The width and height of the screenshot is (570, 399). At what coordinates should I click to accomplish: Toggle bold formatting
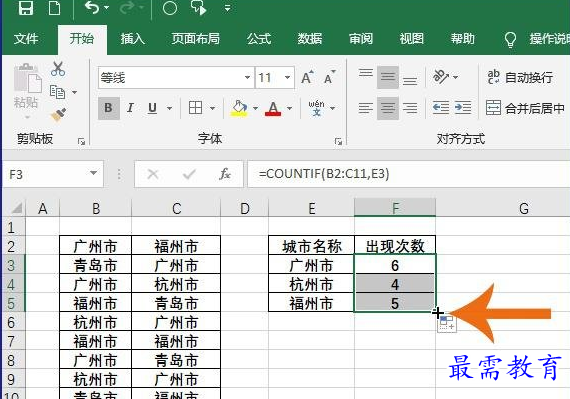[x=108, y=108]
